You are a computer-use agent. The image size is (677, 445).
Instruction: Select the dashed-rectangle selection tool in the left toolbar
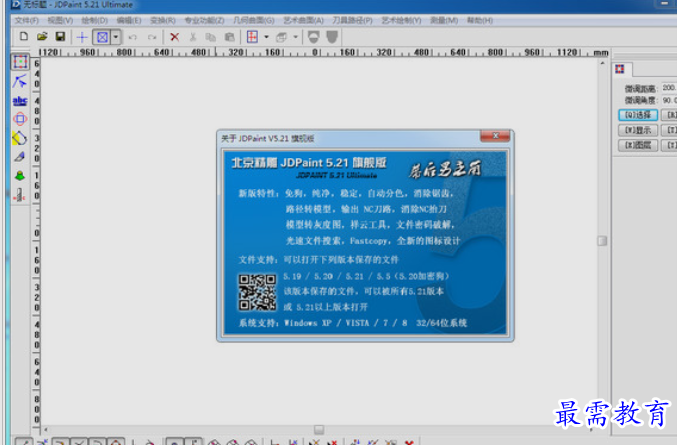(x=20, y=62)
